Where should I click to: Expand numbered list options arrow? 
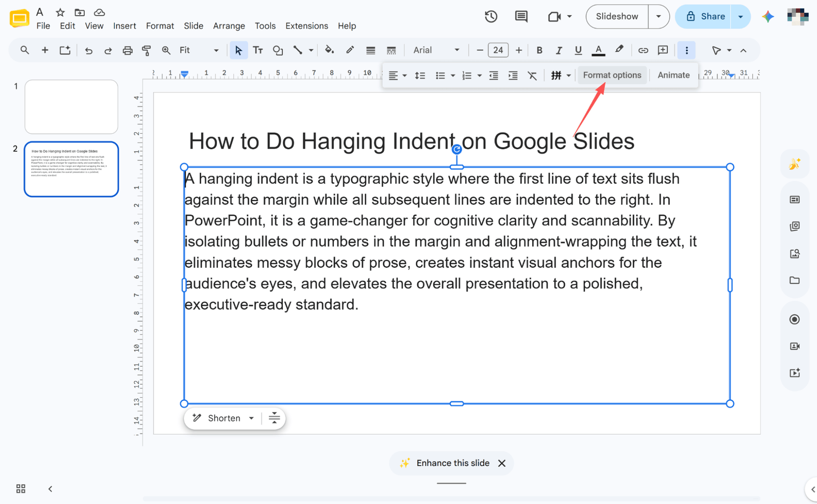[x=479, y=76]
